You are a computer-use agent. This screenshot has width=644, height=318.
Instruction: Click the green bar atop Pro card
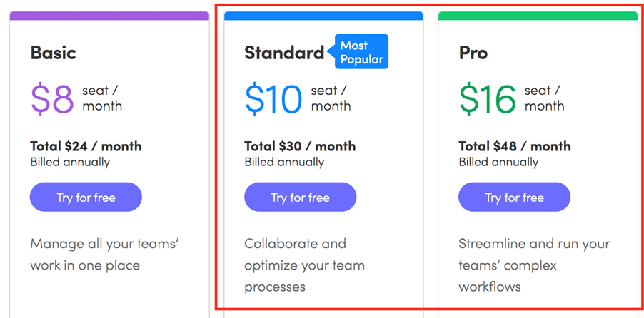[538, 16]
